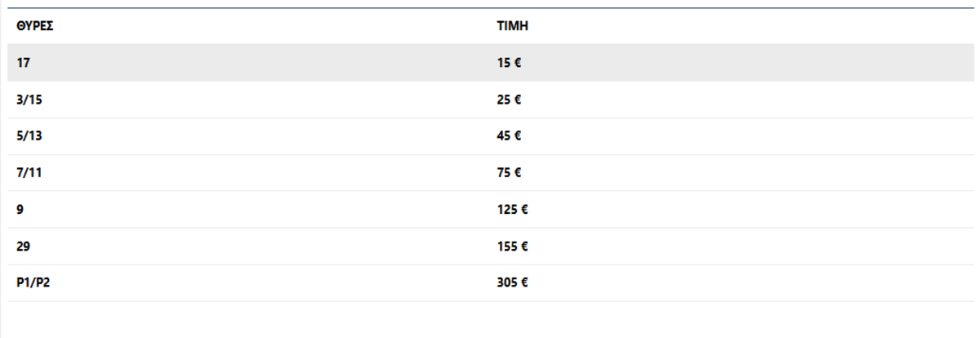Click the 45 € price cell
Screen dimensions: 980x338
(x=509, y=136)
